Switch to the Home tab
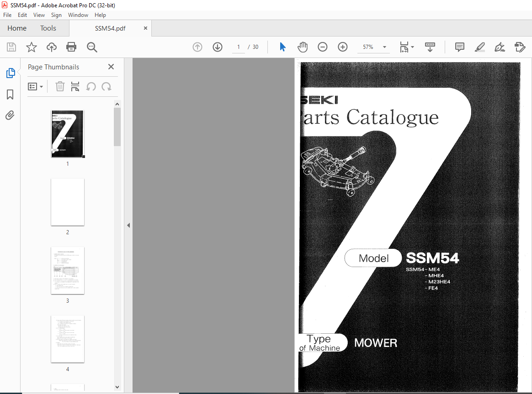The height and width of the screenshot is (394, 532). pos(17,28)
